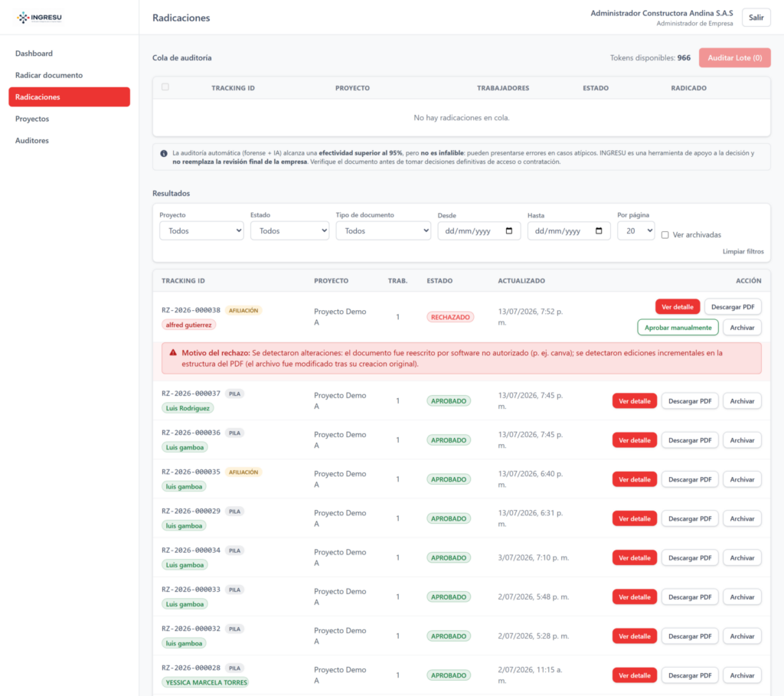Download PDF for RZ-2026-000035
Image resolution: width=784 pixels, height=696 pixels.
pyautogui.click(x=690, y=479)
